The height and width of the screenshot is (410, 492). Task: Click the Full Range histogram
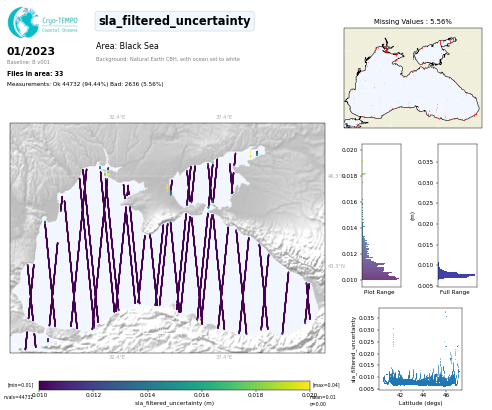point(457,215)
